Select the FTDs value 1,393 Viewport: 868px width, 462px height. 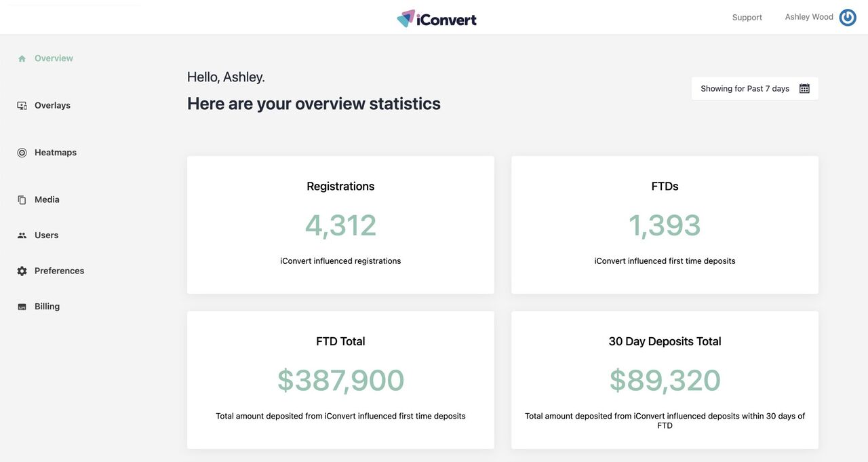665,225
